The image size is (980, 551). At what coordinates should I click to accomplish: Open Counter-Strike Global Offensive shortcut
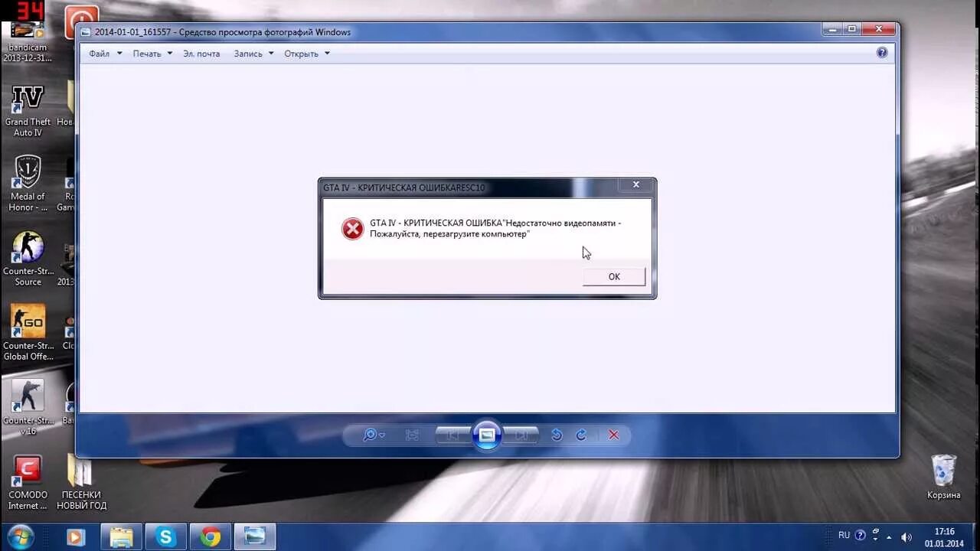[x=28, y=333]
